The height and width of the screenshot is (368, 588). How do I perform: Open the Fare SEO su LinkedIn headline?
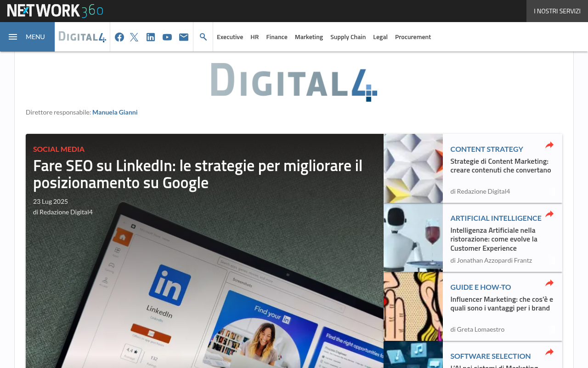198,174
